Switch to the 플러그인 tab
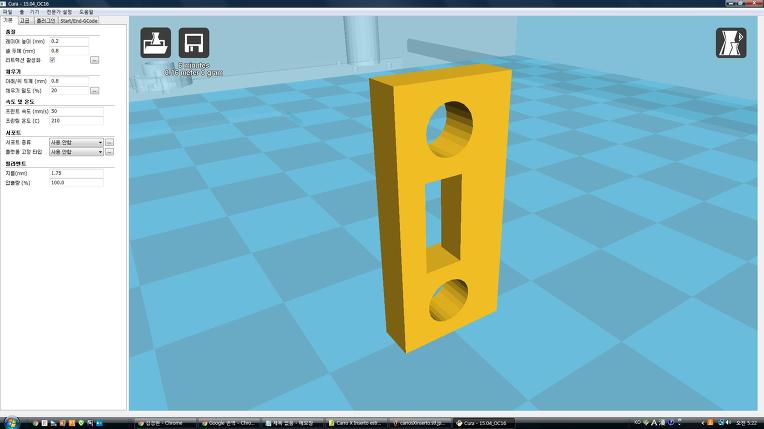764x429 pixels. pos(46,20)
